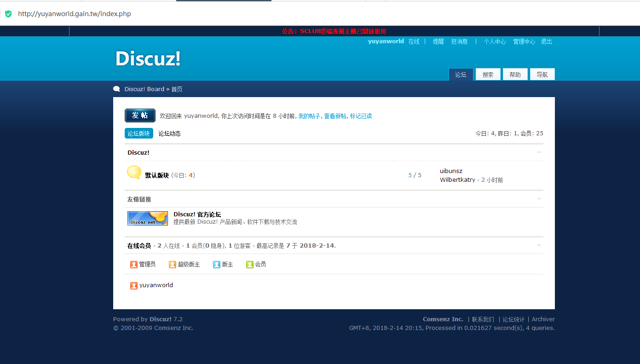The height and width of the screenshot is (364, 640).
Task: Switch to 论坛版块 view
Action: (x=139, y=133)
